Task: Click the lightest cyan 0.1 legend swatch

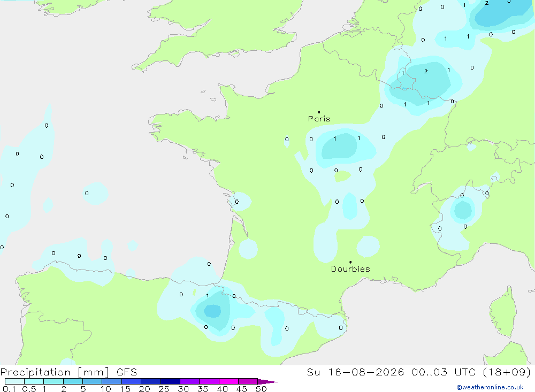Action: tap(14, 381)
